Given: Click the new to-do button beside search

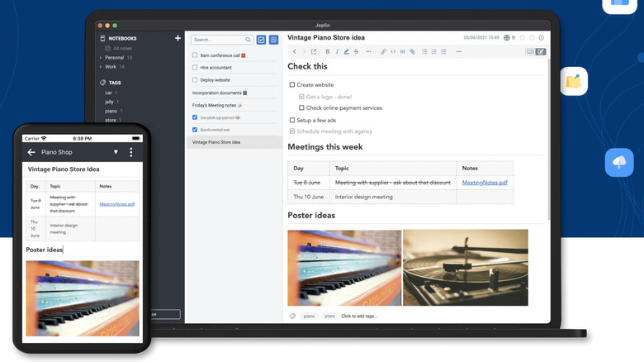Looking at the screenshot, I should [x=261, y=40].
